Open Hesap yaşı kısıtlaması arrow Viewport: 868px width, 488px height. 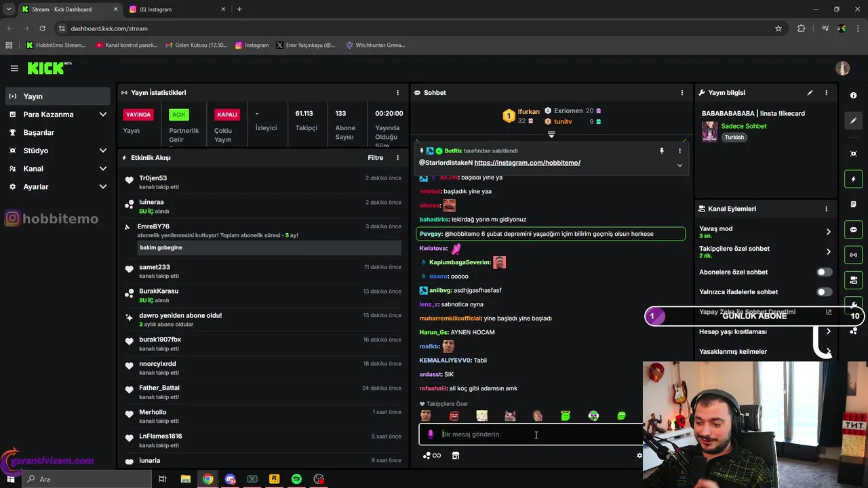[828, 331]
